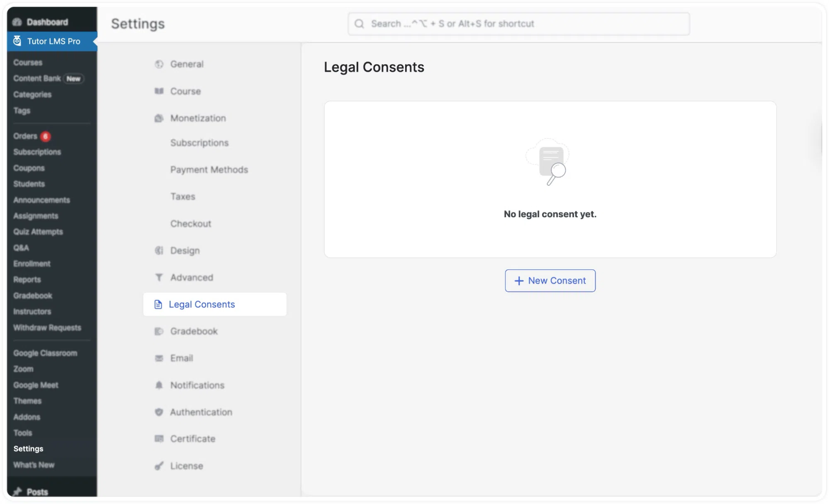Open Subscriptions in the admin sidebar
This screenshot has width=829, height=504.
coord(37,152)
